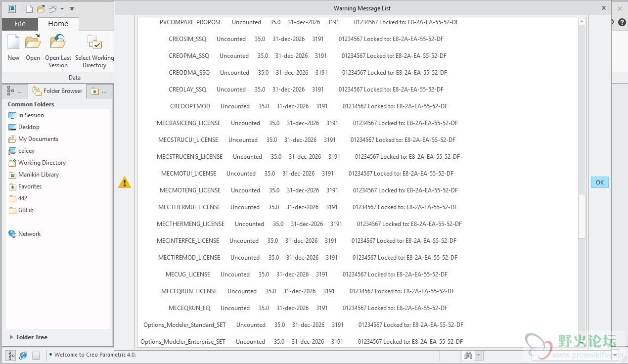Screen dimensions: 628x364
Task: Click MECMOTUI_LICENSE entry
Action: pyautogui.click(x=307, y=174)
